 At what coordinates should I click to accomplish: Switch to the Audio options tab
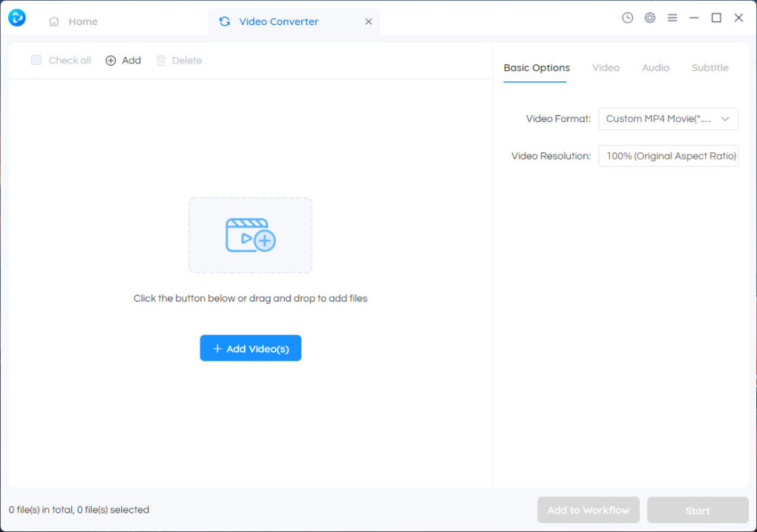click(x=655, y=68)
